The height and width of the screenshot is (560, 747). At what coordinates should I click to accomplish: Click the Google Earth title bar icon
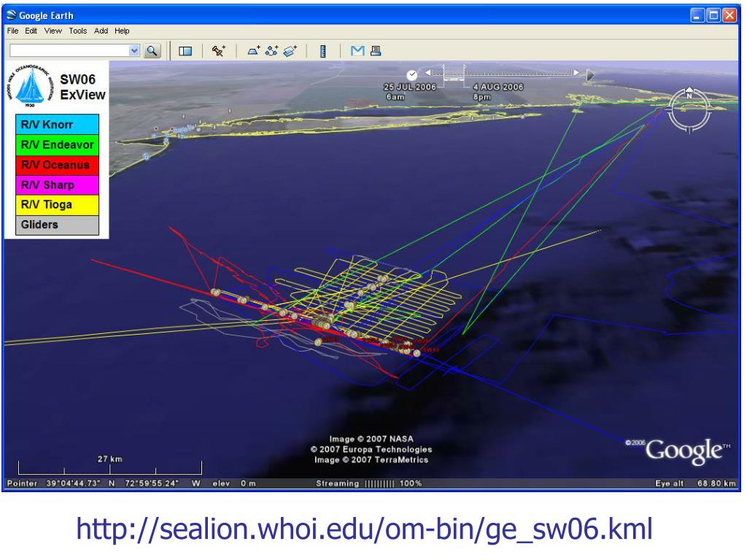(12, 15)
